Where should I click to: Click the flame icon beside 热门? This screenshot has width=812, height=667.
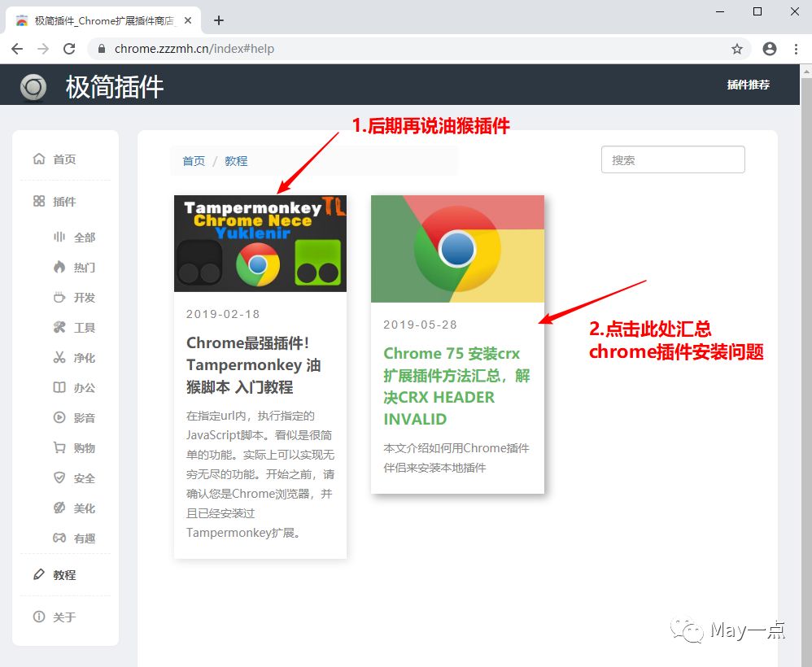pos(59,267)
